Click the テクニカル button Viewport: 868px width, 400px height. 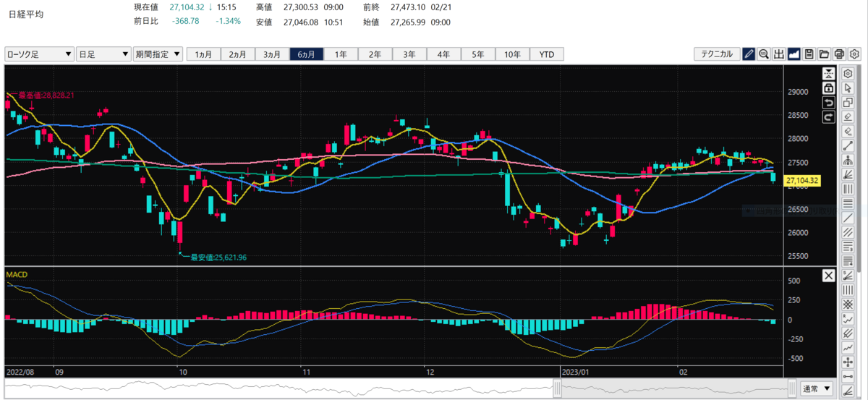717,54
